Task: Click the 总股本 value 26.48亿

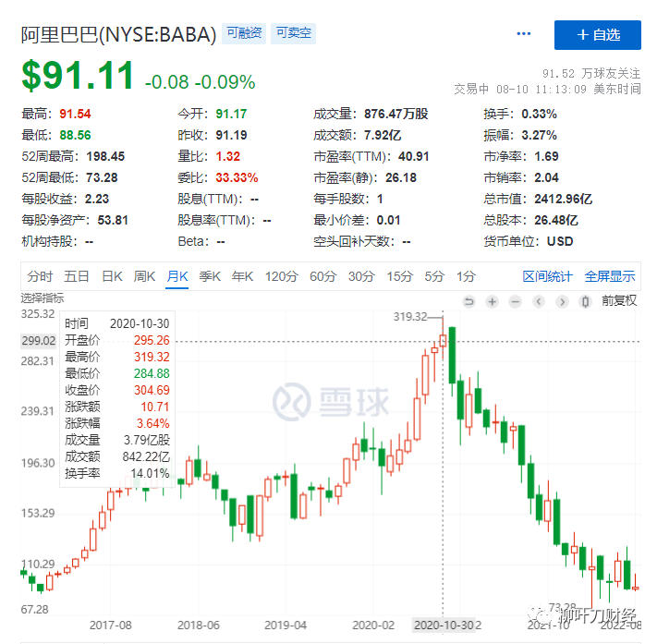Action: tap(556, 221)
